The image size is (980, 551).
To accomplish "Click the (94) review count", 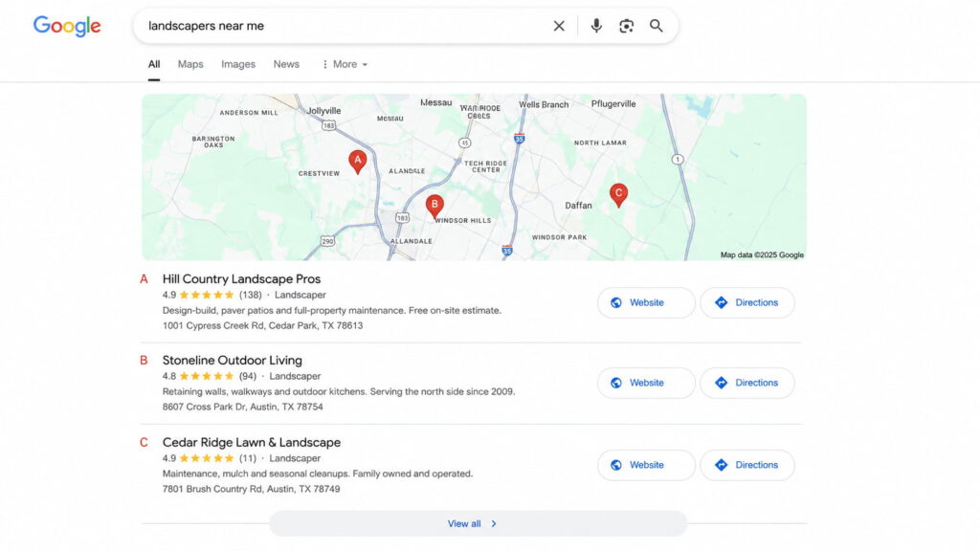I will (248, 376).
